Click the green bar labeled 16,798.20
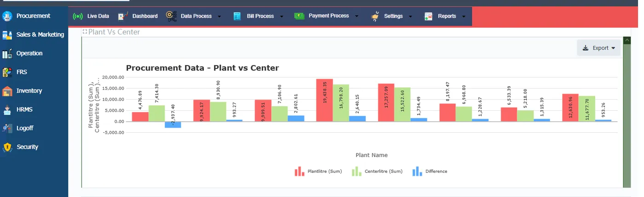The height and width of the screenshot is (197, 644). point(341,103)
